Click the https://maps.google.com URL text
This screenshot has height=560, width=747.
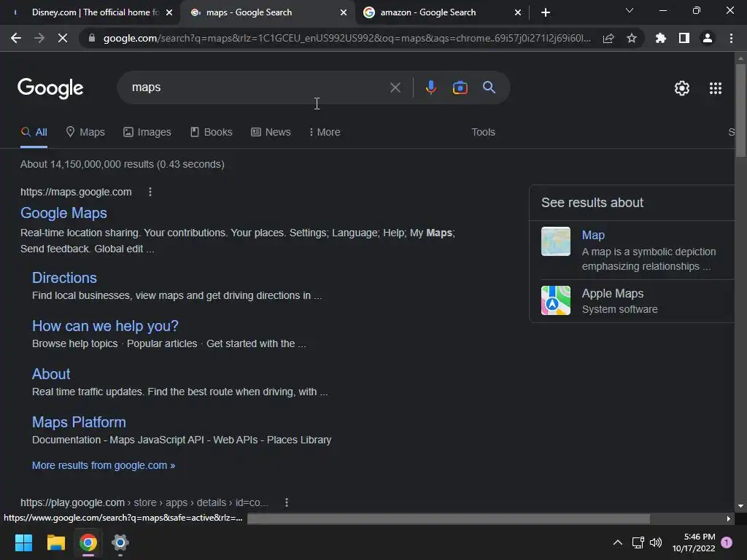tap(76, 192)
